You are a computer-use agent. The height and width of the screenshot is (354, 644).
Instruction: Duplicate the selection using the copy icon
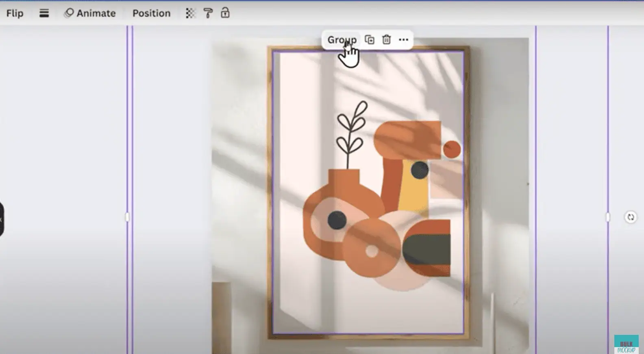[x=370, y=39]
